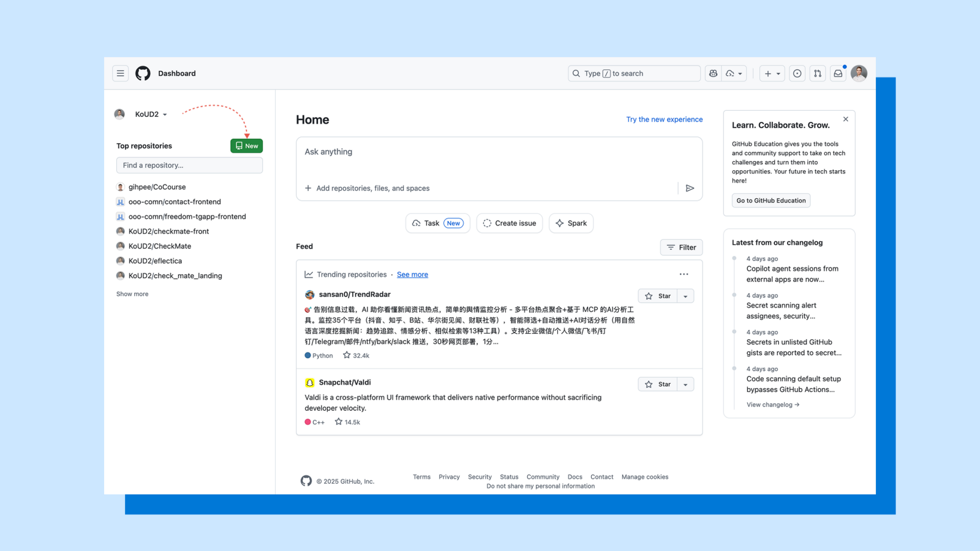The height and width of the screenshot is (551, 980).
Task: Open Secret scanning alert assignees changelog
Action: click(x=782, y=311)
